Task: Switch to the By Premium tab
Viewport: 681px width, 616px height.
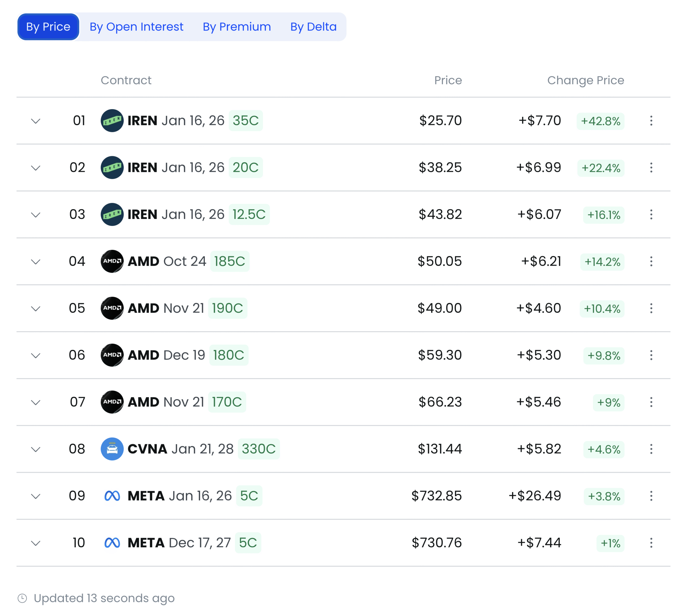Action: [236, 27]
